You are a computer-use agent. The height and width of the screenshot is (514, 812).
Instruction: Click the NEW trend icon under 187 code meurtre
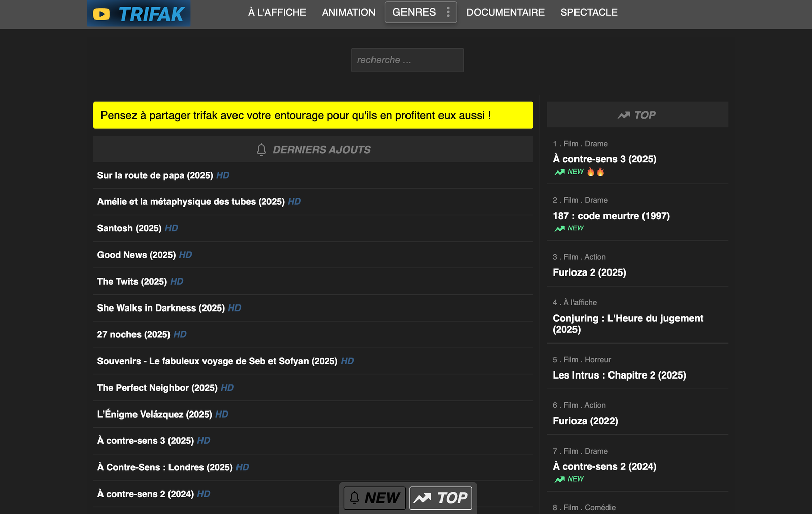point(559,229)
